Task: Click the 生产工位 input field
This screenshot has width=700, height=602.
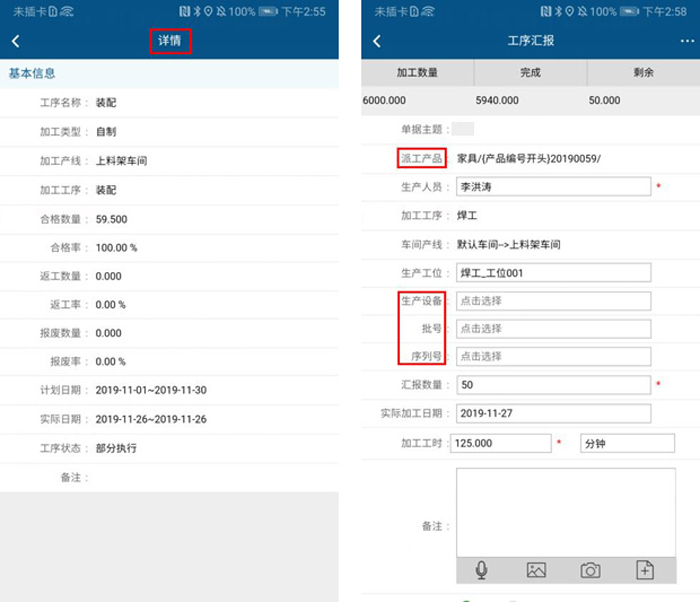Action: [553, 273]
